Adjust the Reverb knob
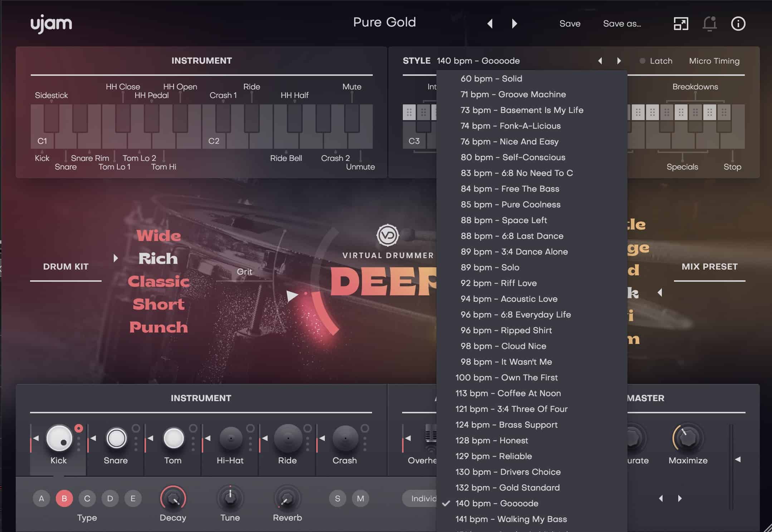 tap(287, 498)
